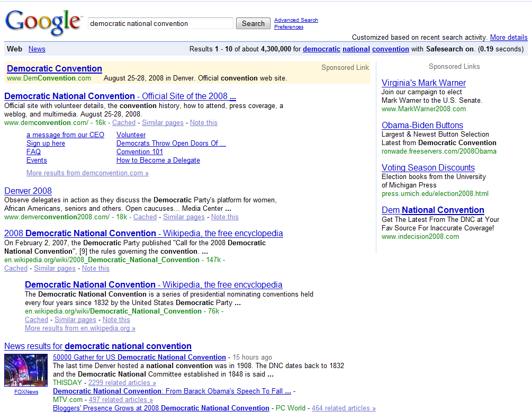The image size is (532, 420).
Task: Open the Obama-Biden Buttons ad
Action: [422, 126]
